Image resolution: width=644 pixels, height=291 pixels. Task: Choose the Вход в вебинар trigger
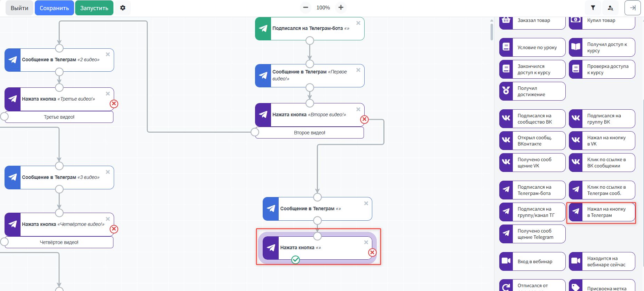pyautogui.click(x=532, y=261)
